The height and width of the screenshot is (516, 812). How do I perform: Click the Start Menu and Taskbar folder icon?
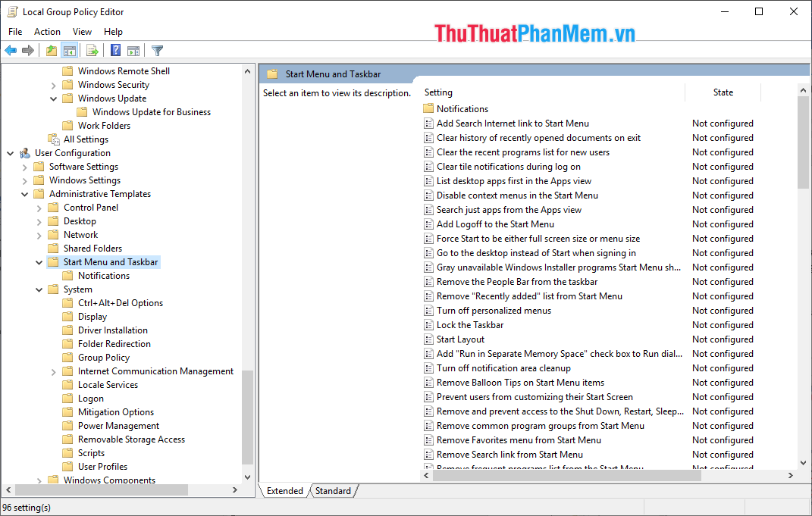pyautogui.click(x=53, y=261)
